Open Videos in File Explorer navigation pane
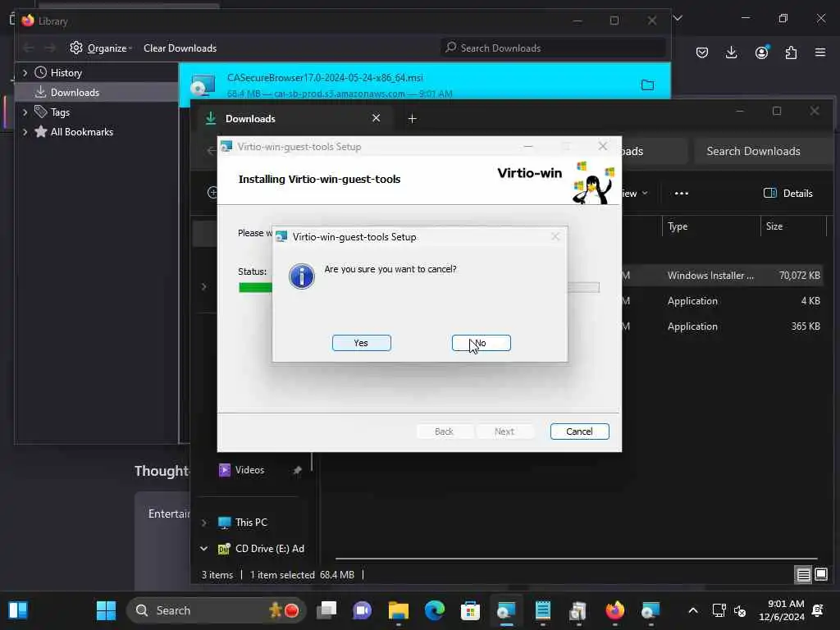This screenshot has height=630, width=840. pos(249,470)
